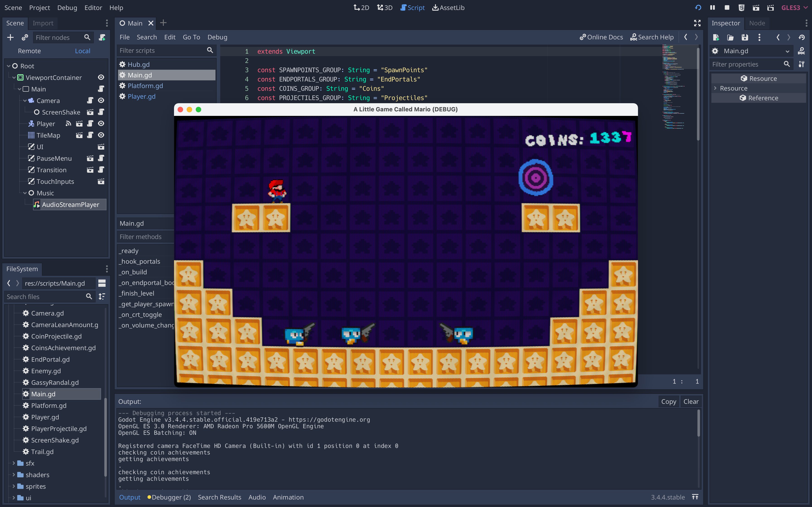Toggle split mode icon in FileSystem panel
Screen dimensions: 812x507
(102, 283)
